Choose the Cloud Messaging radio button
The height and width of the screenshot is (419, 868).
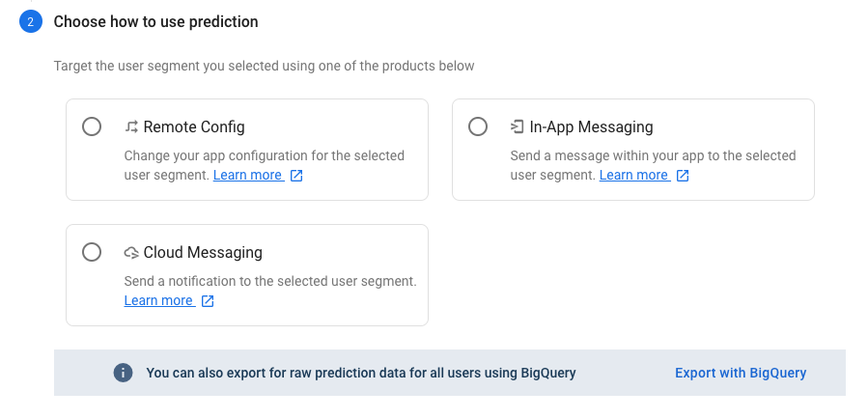click(92, 252)
